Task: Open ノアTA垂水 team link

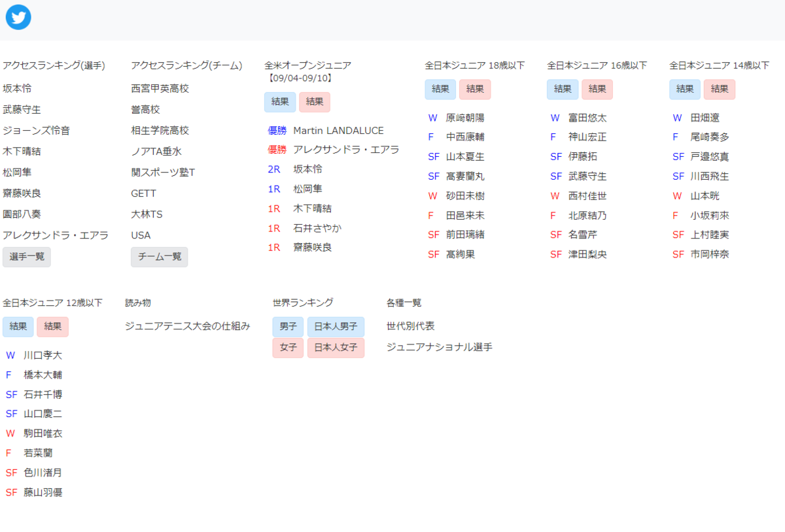Action: [x=156, y=152]
